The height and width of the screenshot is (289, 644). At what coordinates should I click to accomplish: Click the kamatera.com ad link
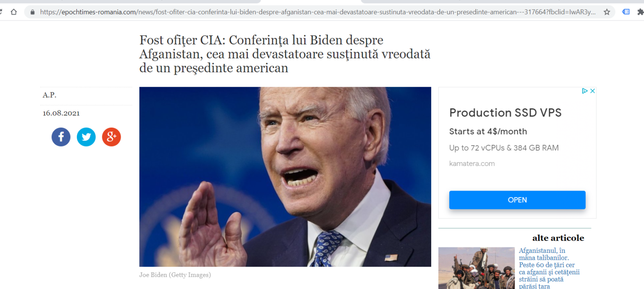[472, 163]
